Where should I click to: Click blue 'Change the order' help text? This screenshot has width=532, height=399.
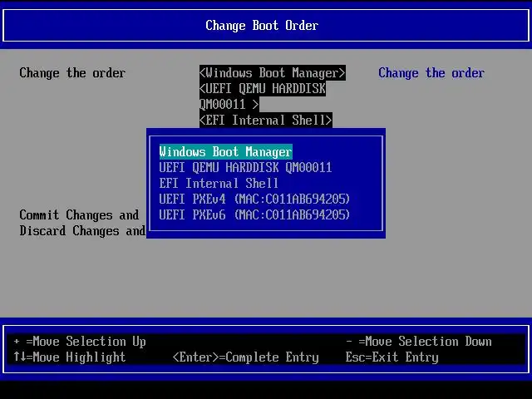pyautogui.click(x=431, y=73)
